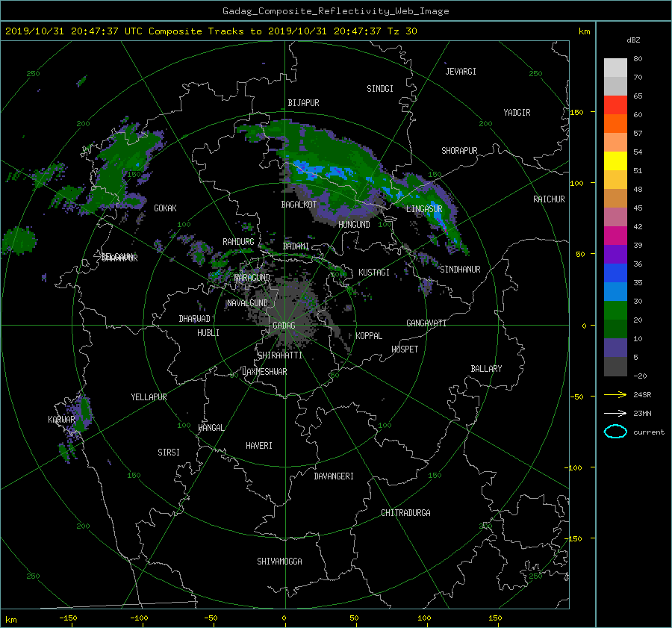Viewport: 672px width, 628px height.
Task: Click the SHIRAHATTI city label
Action: point(280,355)
